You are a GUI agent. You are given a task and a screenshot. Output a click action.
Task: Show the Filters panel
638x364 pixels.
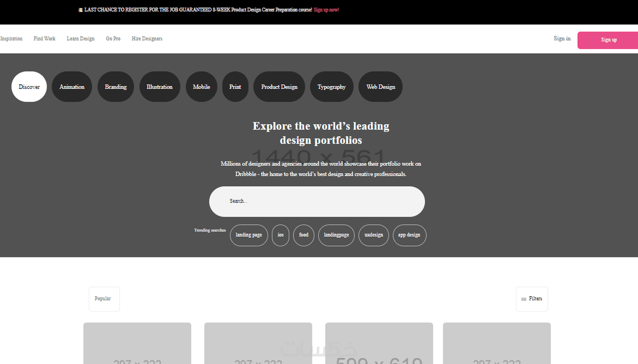(x=532, y=299)
